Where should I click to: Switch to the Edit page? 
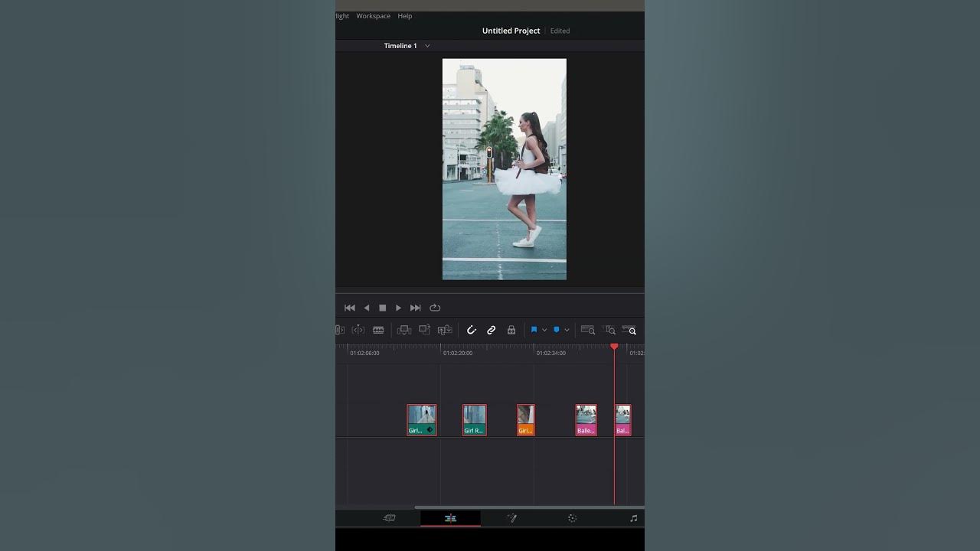[450, 518]
